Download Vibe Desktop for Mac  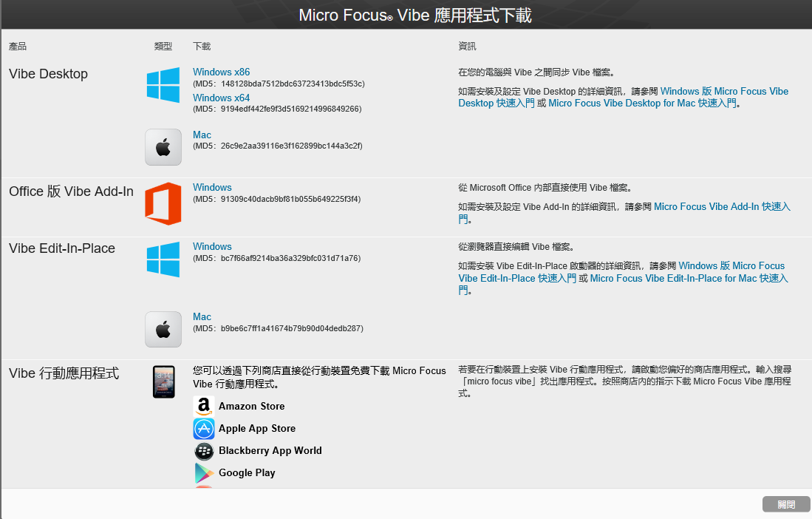(202, 135)
